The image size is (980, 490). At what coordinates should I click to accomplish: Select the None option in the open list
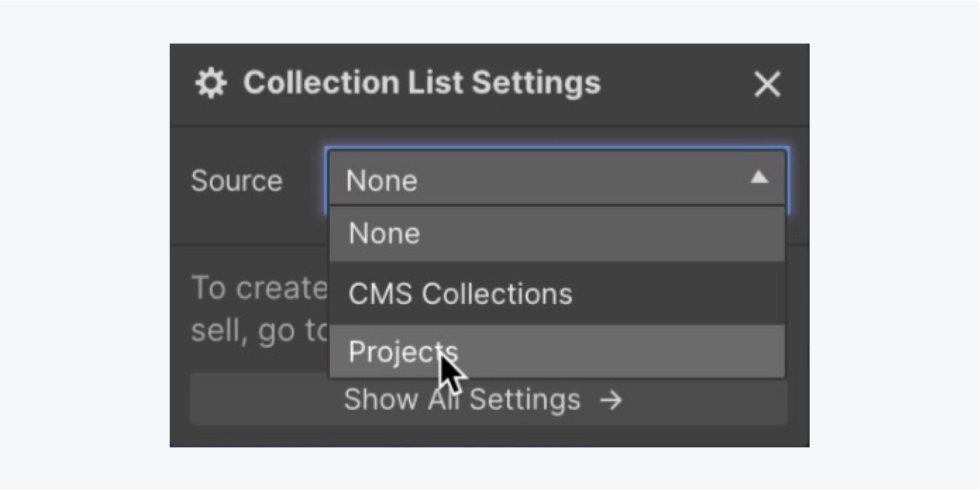click(x=384, y=234)
